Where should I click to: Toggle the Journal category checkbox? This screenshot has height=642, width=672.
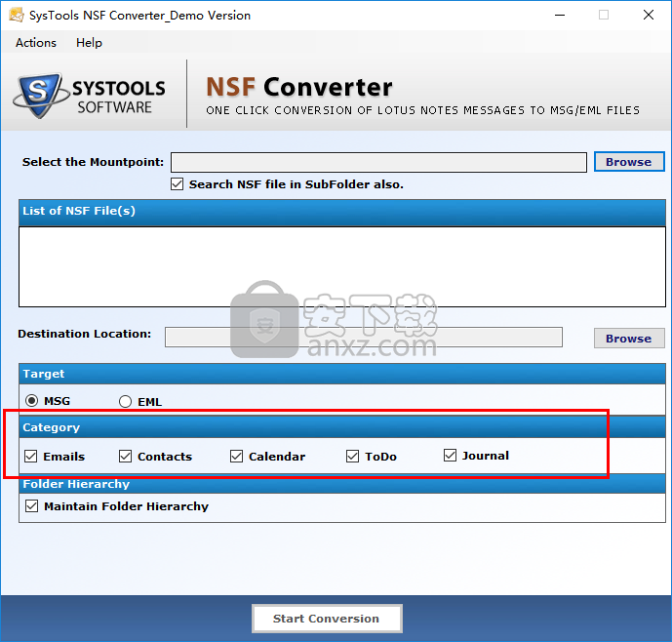pos(450,456)
